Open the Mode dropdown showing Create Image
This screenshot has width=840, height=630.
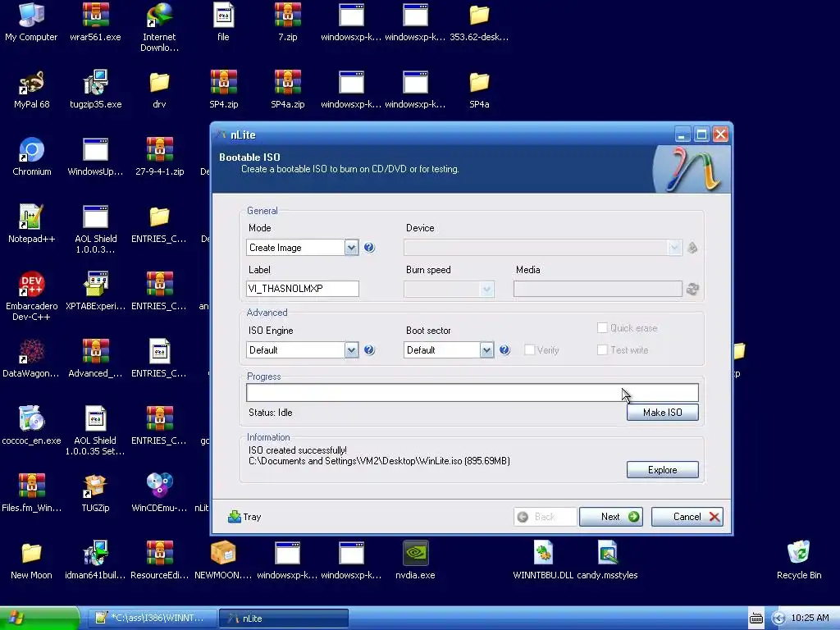coord(302,248)
